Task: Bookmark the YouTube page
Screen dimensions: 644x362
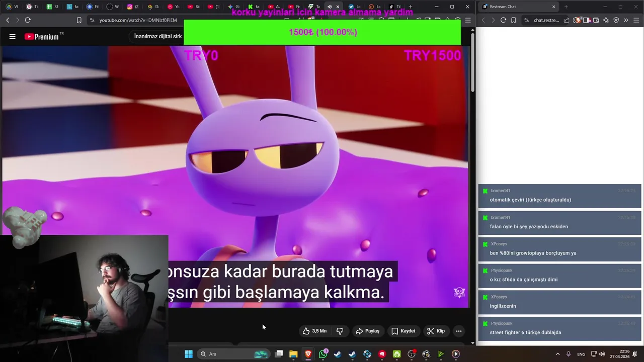Action: point(79,20)
